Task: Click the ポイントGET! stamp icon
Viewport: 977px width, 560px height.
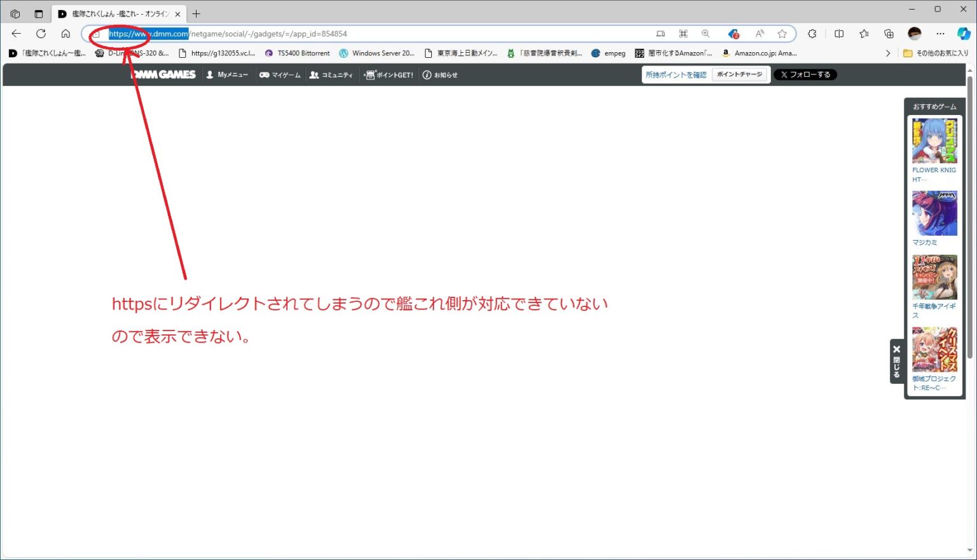Action: [369, 74]
